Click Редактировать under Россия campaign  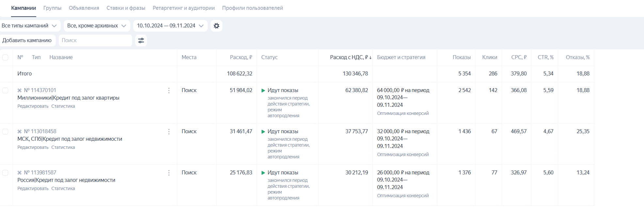(33, 189)
